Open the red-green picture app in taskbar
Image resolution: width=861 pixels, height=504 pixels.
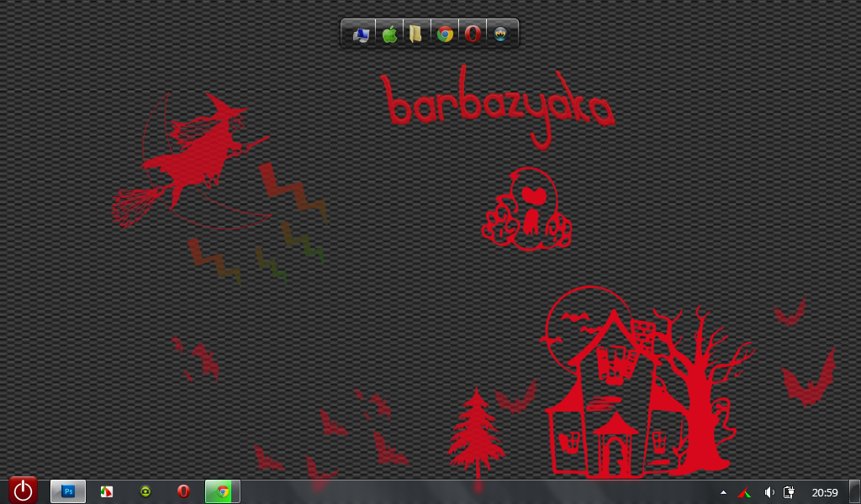(x=107, y=491)
